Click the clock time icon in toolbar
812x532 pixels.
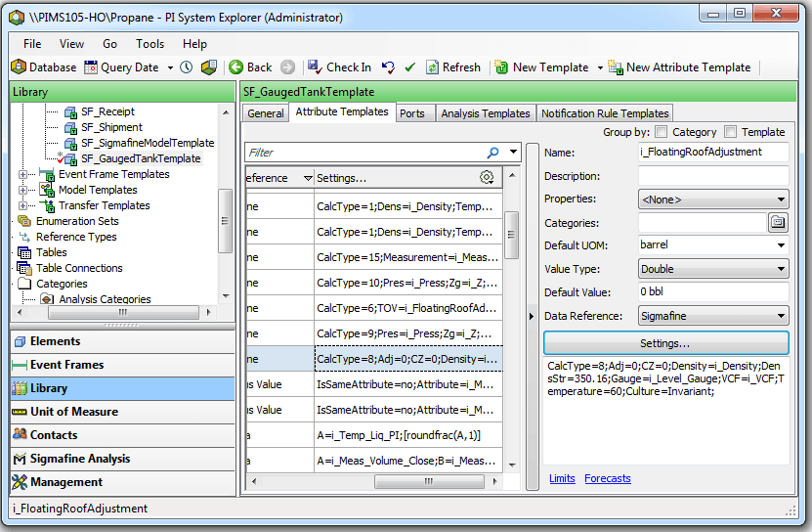(x=187, y=67)
